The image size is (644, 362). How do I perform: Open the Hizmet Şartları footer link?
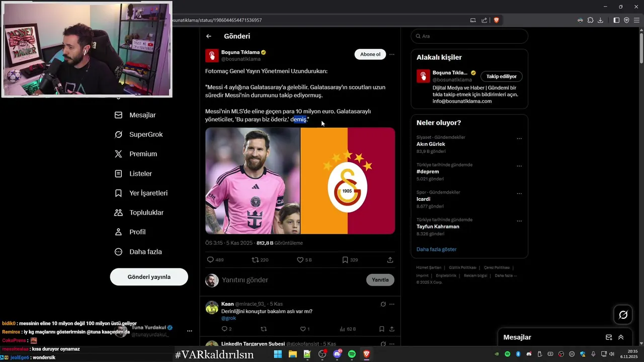(428, 267)
